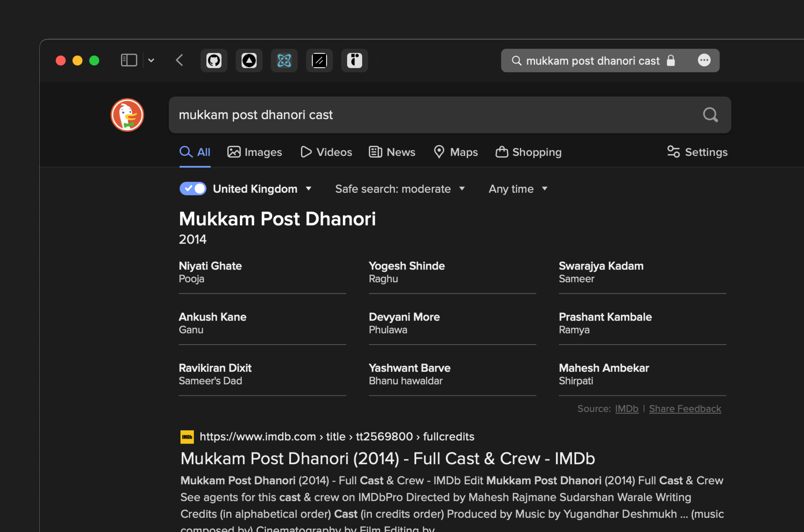Select the All results tab

[x=195, y=152]
